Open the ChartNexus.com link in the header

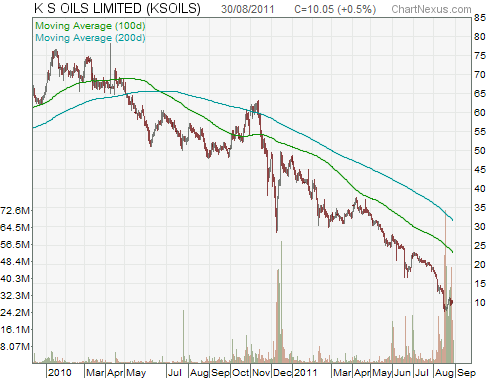click(x=431, y=9)
